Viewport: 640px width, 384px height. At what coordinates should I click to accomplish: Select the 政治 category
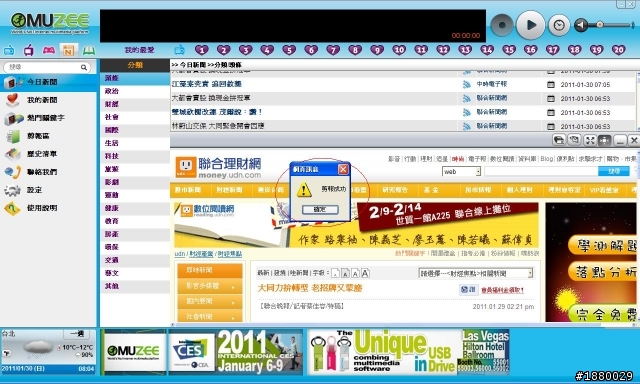click(135, 91)
